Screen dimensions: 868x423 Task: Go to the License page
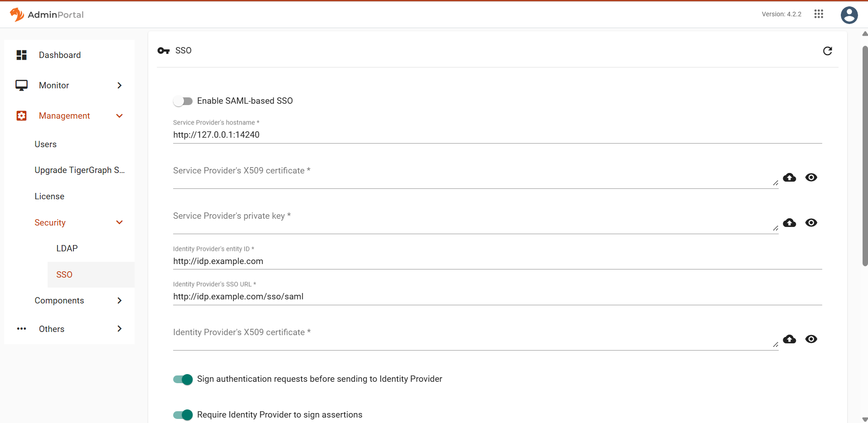click(49, 196)
